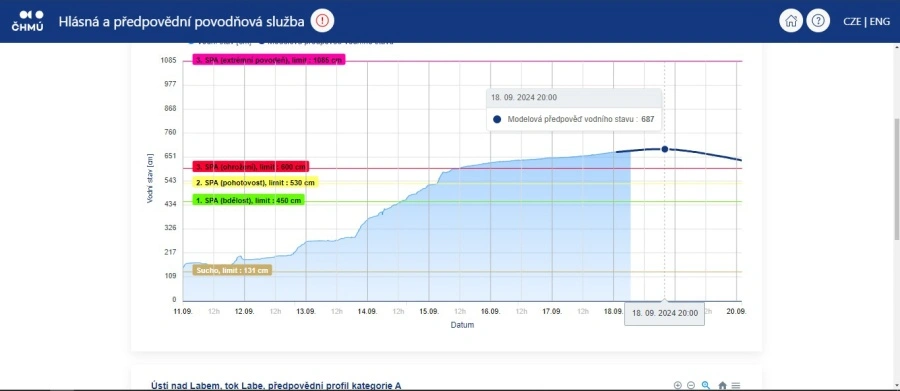Click forecast data point at 687 cm

tap(665, 149)
